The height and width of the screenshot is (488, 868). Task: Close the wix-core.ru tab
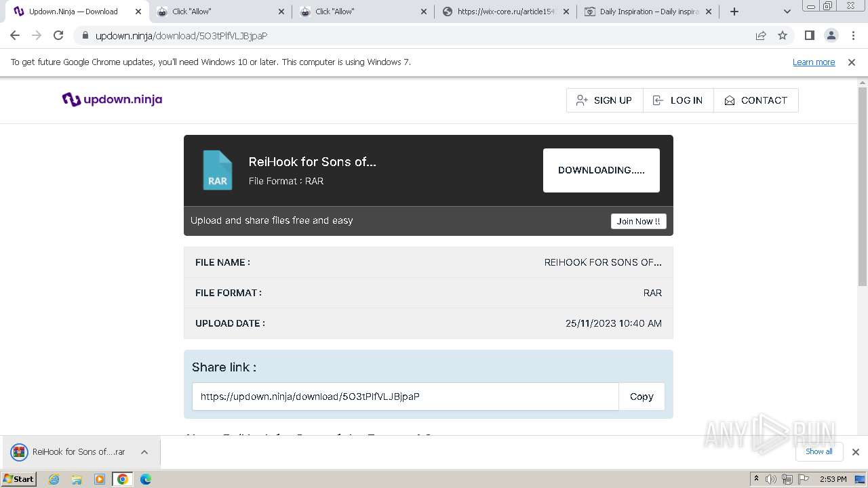(566, 12)
